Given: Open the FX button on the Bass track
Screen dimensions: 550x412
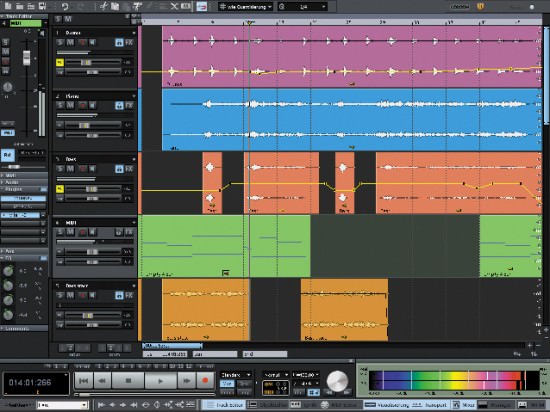Looking at the screenshot, I should pyautogui.click(x=129, y=169).
